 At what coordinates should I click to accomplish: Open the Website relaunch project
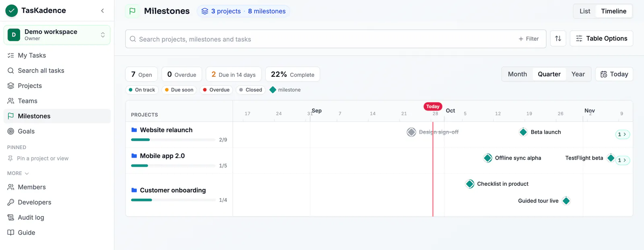click(166, 130)
